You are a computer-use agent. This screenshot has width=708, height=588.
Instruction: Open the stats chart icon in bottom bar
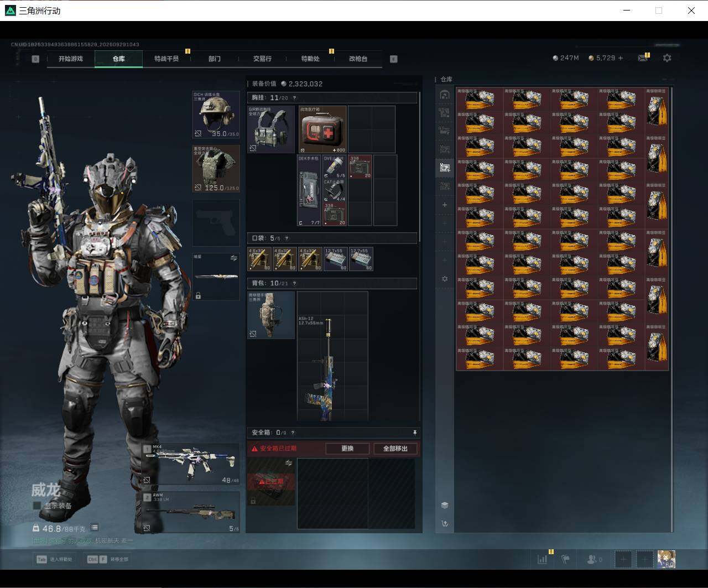click(x=543, y=559)
